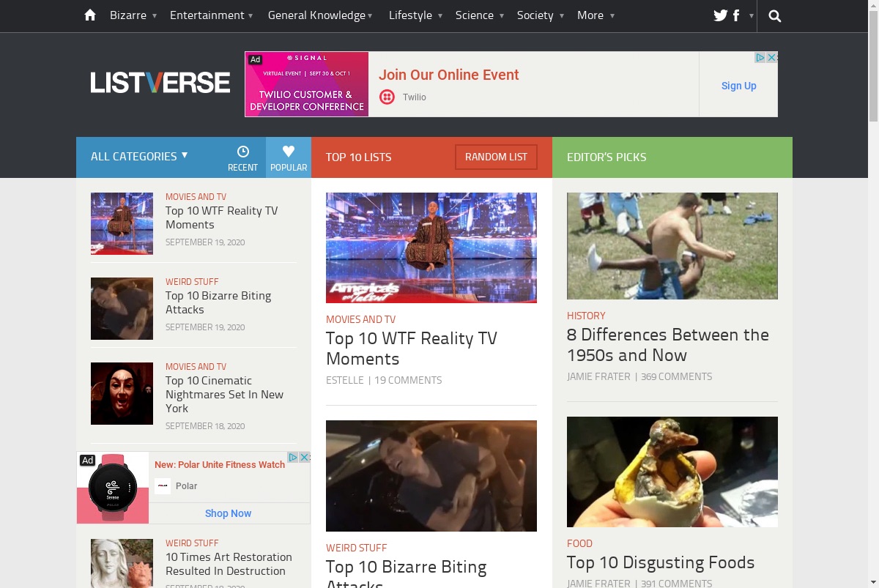Expand the More menu
The width and height of the screenshot is (879, 588).
pyautogui.click(x=596, y=15)
